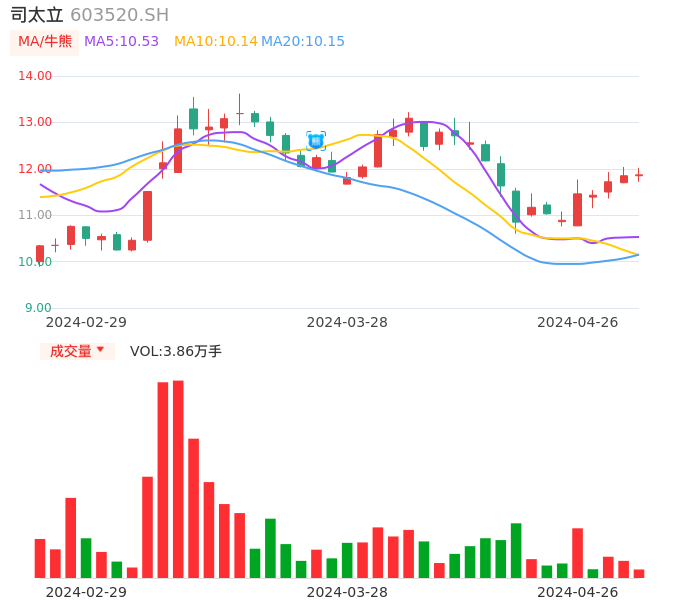
Task: Click the last volume bar on the right
Action: [x=639, y=573]
